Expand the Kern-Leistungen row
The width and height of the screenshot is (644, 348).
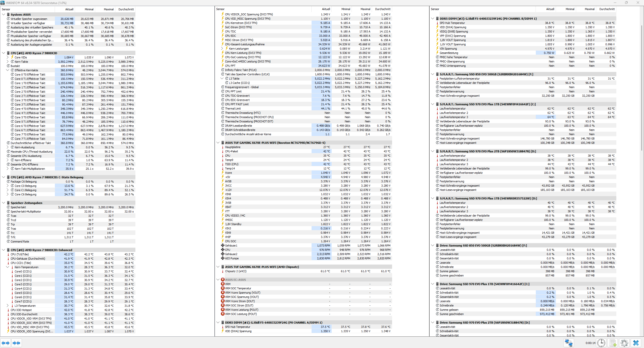point(222,49)
